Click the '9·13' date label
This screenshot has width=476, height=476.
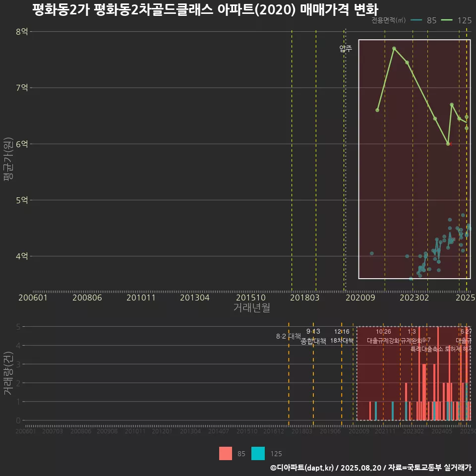point(313,331)
